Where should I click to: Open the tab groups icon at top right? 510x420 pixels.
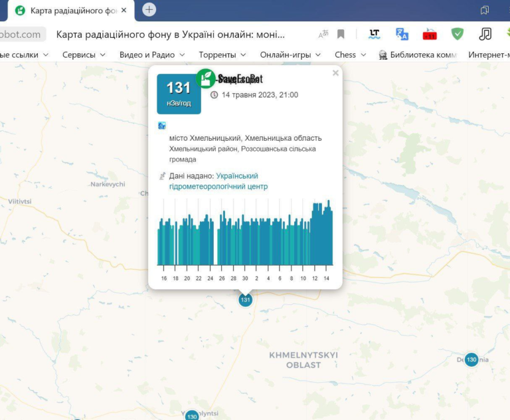tap(485, 10)
